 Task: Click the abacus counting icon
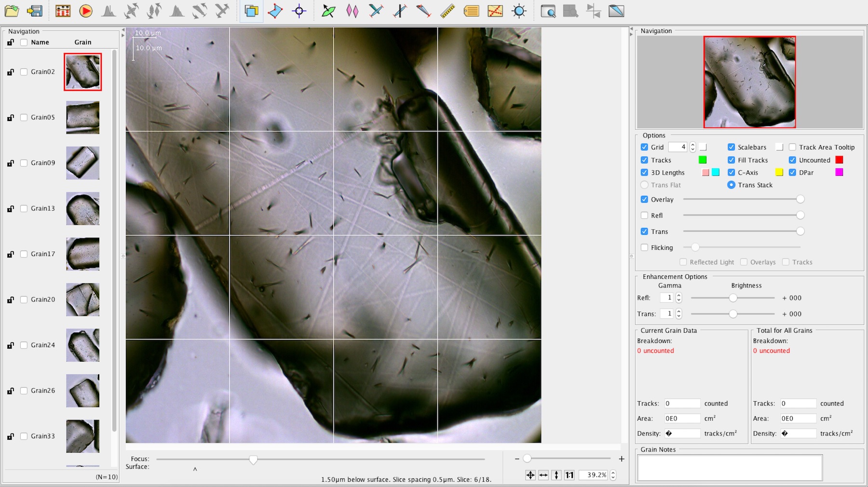point(63,11)
